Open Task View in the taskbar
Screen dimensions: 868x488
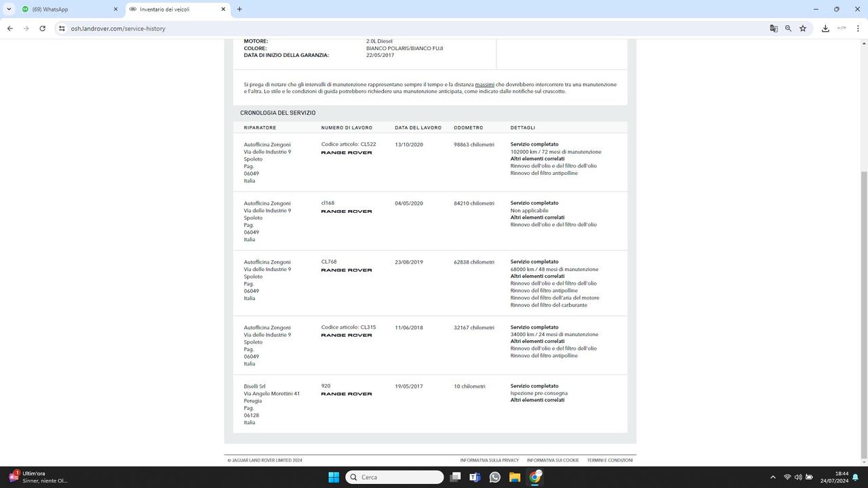click(x=456, y=477)
